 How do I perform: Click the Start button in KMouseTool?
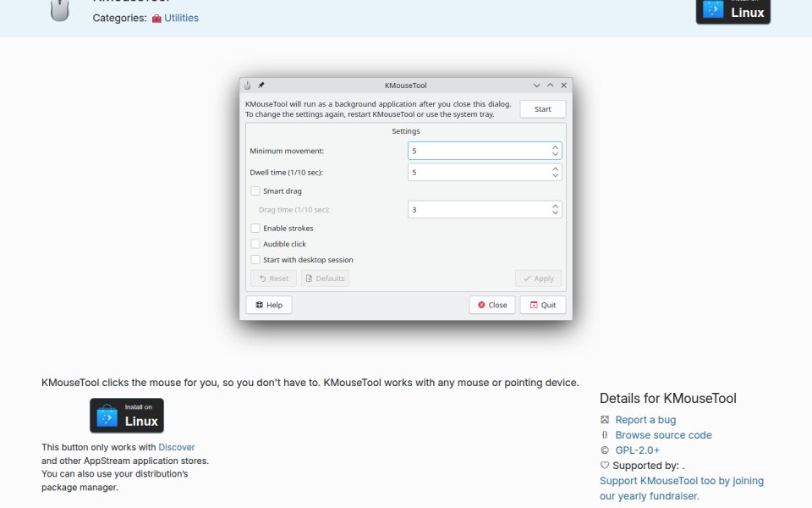(x=543, y=109)
